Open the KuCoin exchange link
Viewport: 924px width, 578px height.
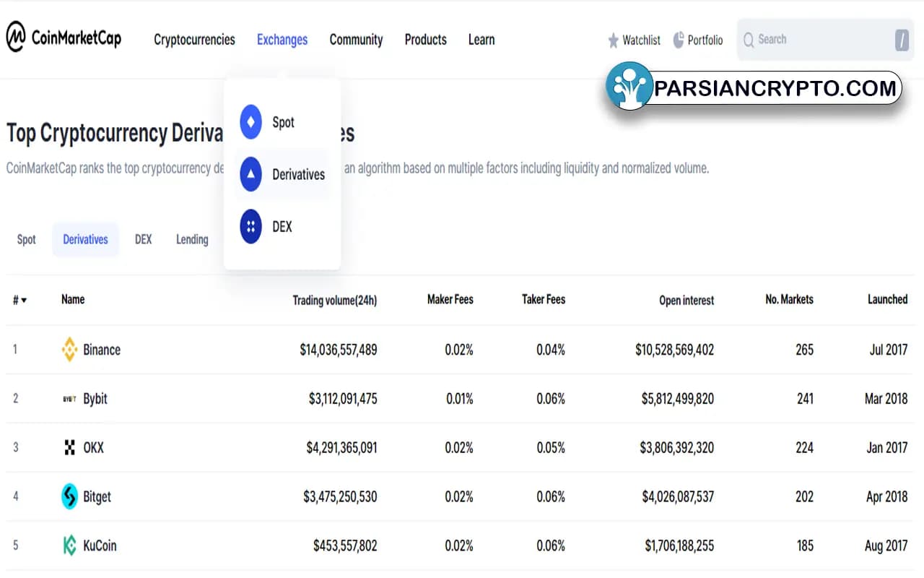[100, 545]
